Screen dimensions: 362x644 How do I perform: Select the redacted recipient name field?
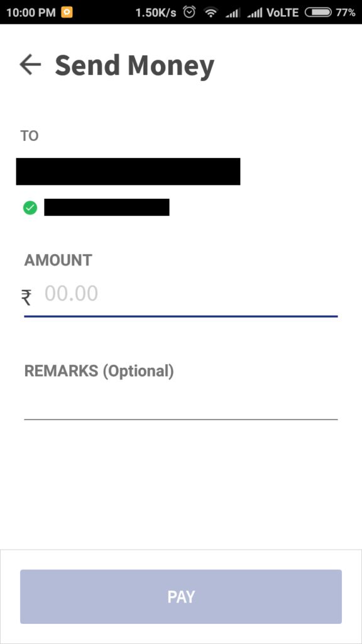(x=128, y=171)
